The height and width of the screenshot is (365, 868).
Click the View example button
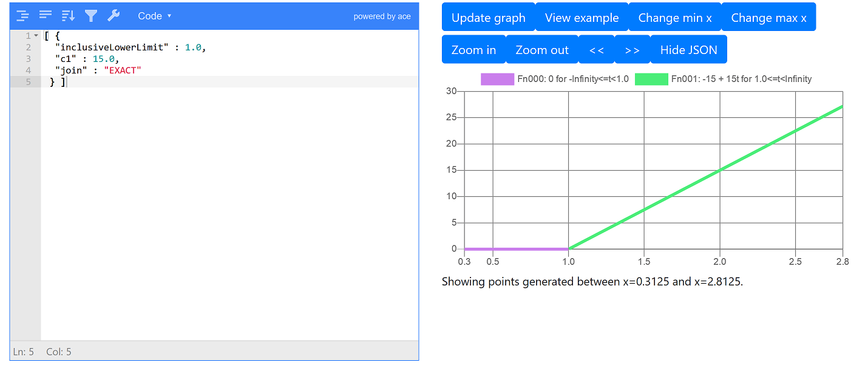click(x=581, y=18)
